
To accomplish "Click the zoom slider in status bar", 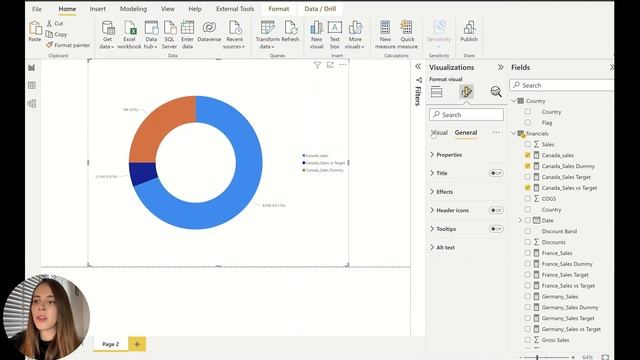I will click(547, 357).
